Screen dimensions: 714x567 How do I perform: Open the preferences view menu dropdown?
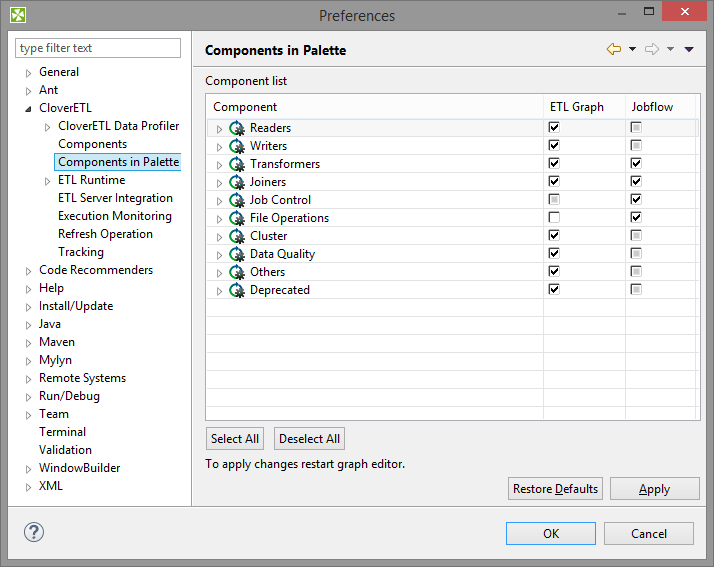(x=689, y=49)
